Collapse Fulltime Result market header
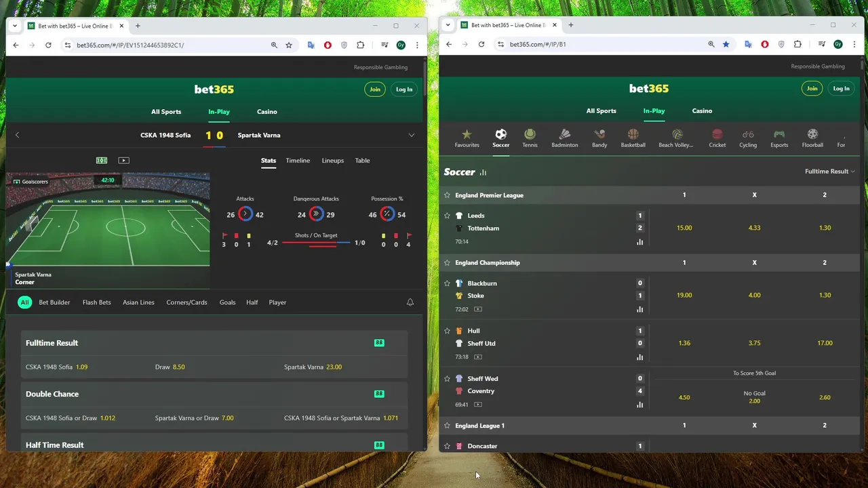 (x=214, y=343)
